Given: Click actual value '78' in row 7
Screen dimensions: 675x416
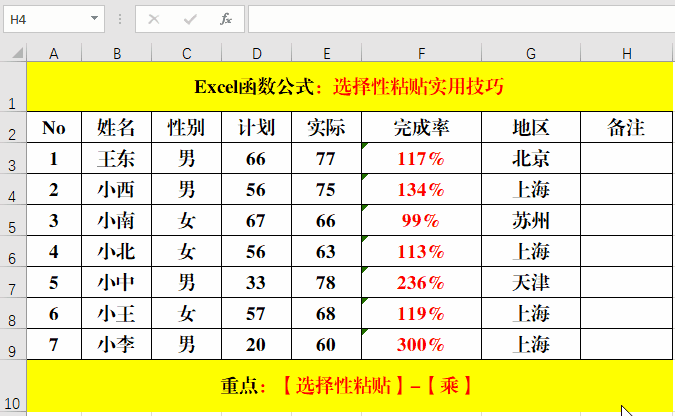Looking at the screenshot, I should pos(327,282).
